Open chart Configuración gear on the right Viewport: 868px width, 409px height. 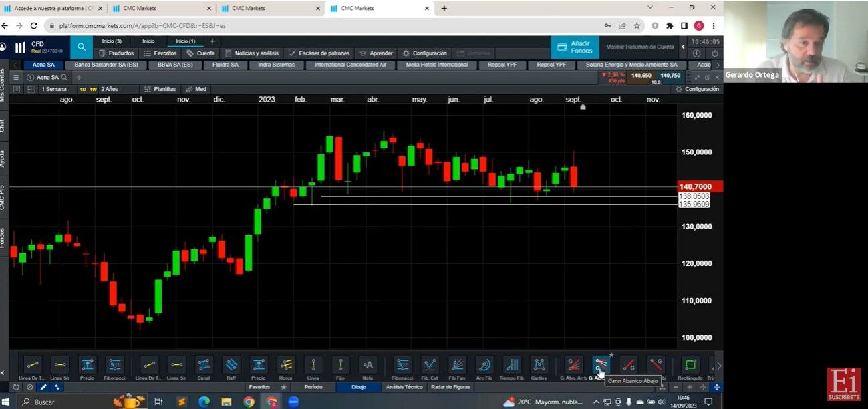click(697, 89)
